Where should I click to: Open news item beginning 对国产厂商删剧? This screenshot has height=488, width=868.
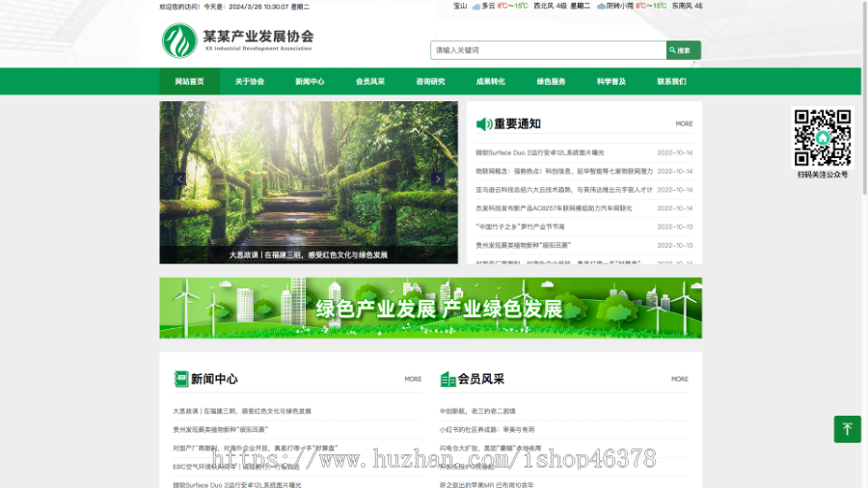coord(256,448)
